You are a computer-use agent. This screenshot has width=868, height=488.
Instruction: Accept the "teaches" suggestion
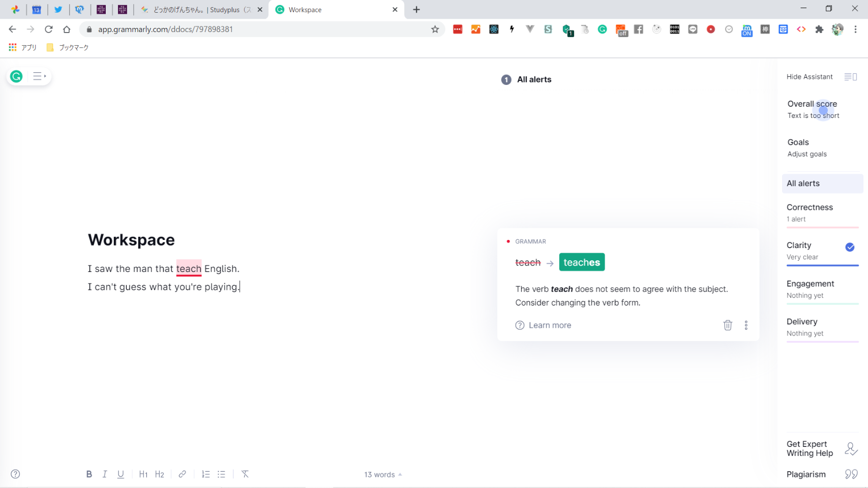(x=582, y=262)
